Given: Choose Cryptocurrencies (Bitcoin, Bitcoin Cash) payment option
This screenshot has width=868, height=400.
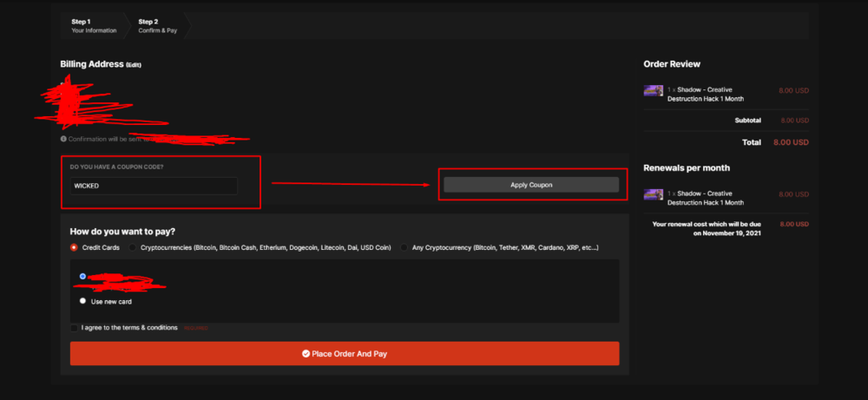Looking at the screenshot, I should click(134, 247).
